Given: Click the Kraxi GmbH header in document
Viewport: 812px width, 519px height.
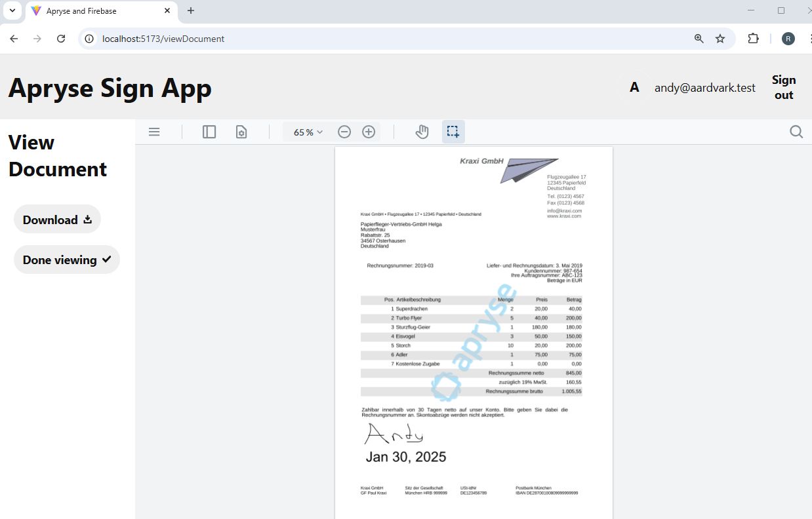Looking at the screenshot, I should click(x=481, y=161).
